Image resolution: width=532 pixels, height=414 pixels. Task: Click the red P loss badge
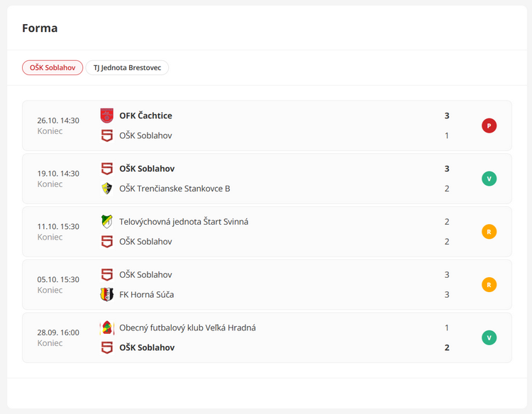[x=489, y=125]
